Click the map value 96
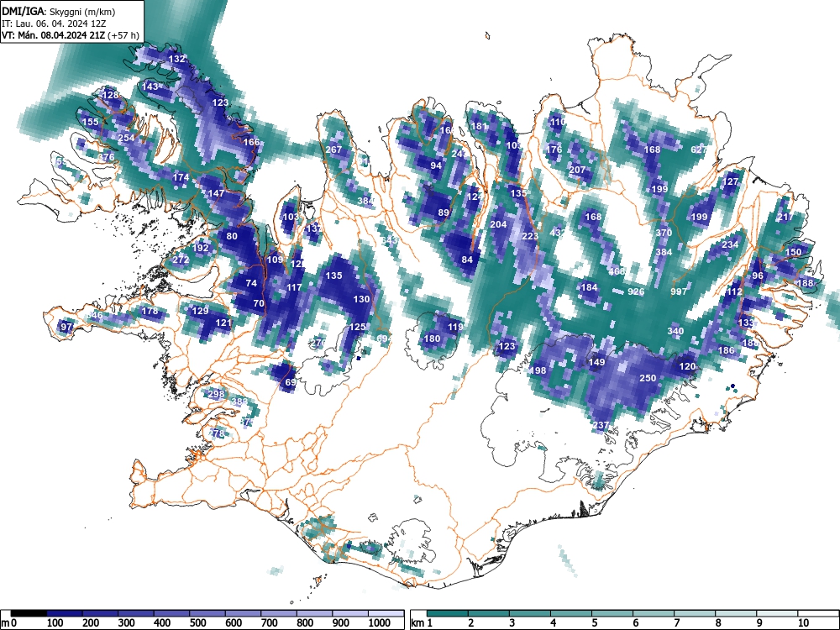Viewport: 840px width, 630px height. pos(758,276)
